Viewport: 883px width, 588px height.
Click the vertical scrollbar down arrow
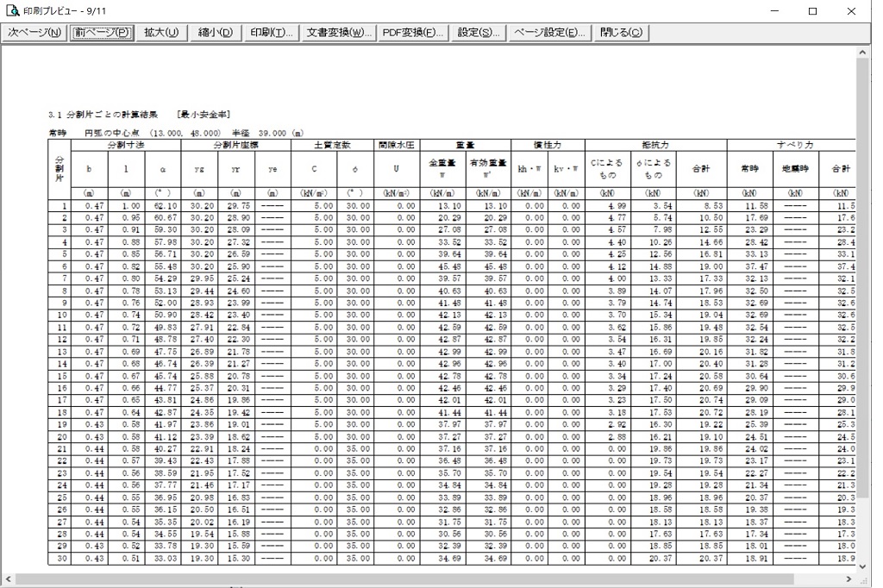click(x=863, y=565)
